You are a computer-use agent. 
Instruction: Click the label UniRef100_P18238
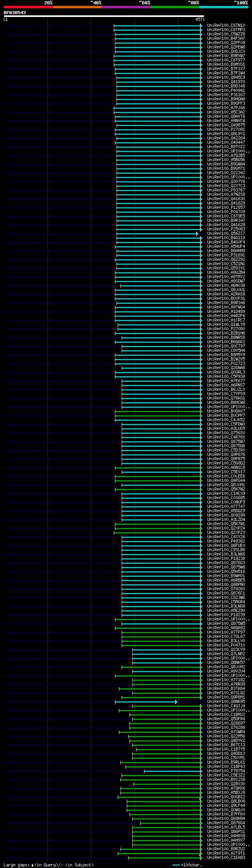click(226, 558)
